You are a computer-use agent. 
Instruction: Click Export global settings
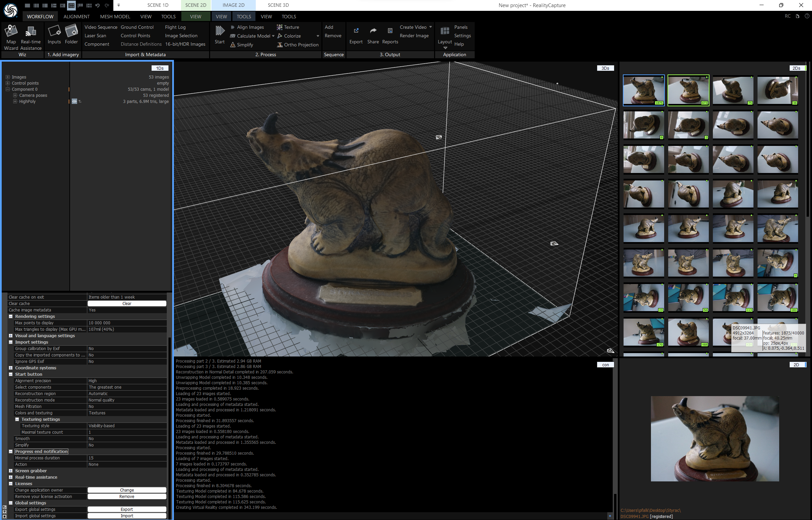click(x=127, y=509)
